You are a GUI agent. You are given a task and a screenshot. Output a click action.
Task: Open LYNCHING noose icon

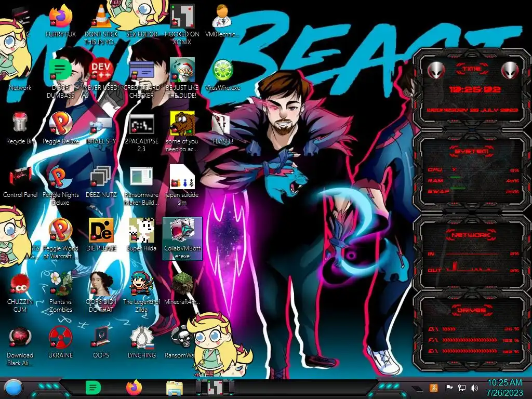[x=141, y=342]
